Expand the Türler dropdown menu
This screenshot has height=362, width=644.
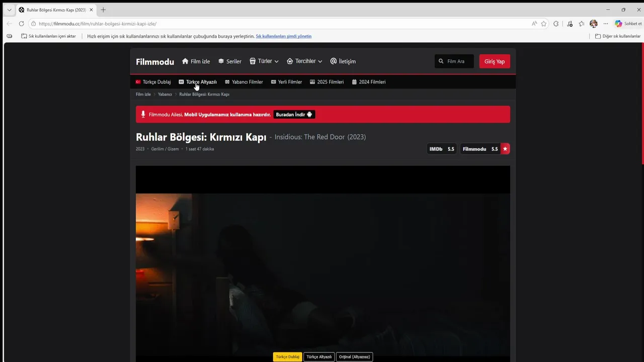coord(264,61)
